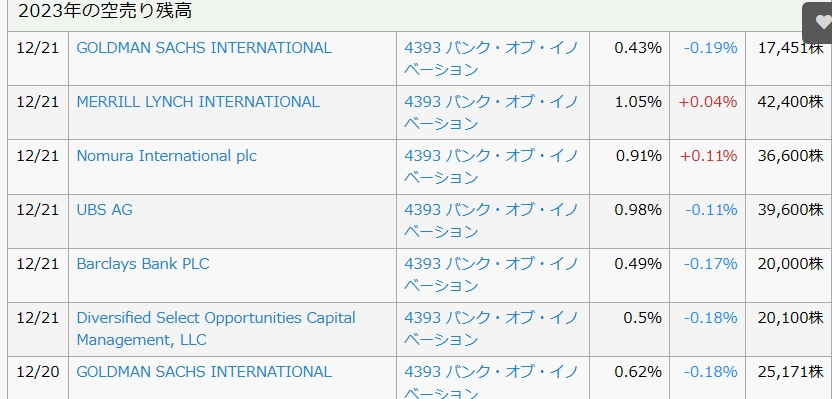Click the heart favorite icon

tap(822, 22)
